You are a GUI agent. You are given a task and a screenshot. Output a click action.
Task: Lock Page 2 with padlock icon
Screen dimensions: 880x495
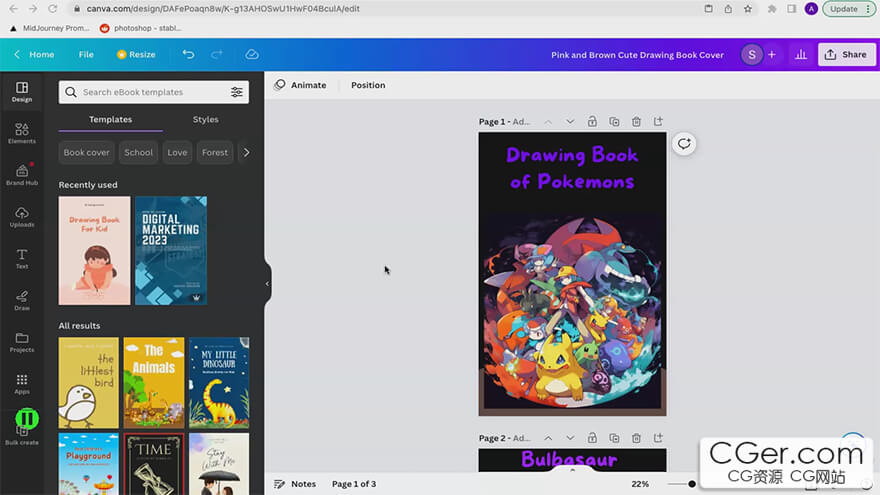pyautogui.click(x=592, y=438)
